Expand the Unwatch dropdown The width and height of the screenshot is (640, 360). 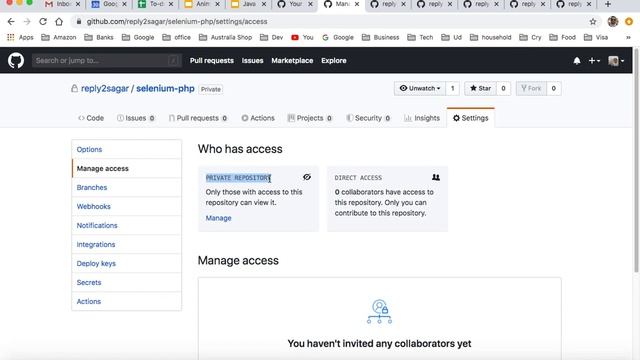pos(420,88)
